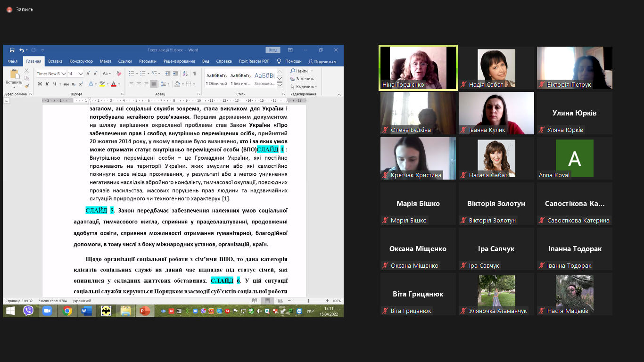Click the Clear Formatting eraser icon

pos(119,74)
